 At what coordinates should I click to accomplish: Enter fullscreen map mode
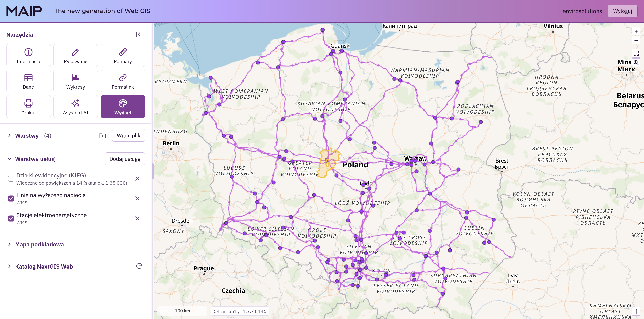(636, 53)
